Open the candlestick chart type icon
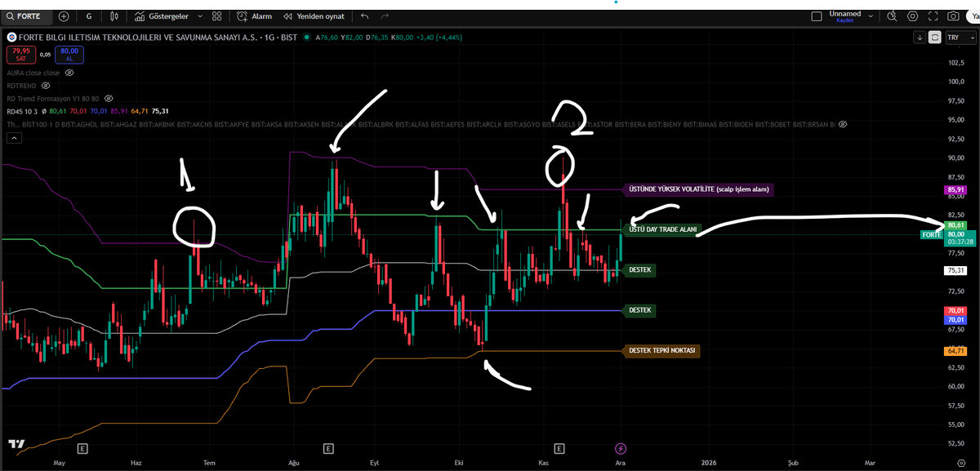Viewport: 980px width, 471px height. tap(114, 16)
